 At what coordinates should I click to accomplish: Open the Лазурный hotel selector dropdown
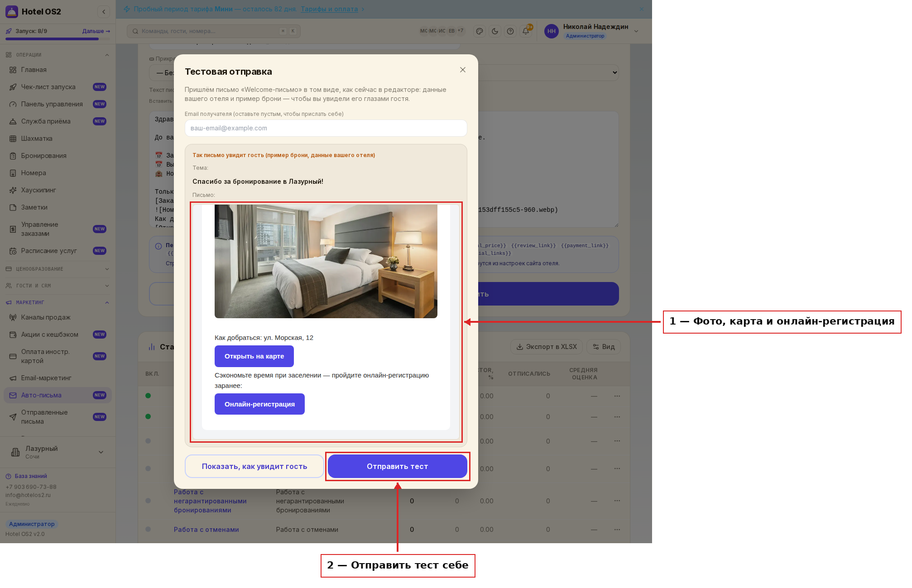(58, 452)
